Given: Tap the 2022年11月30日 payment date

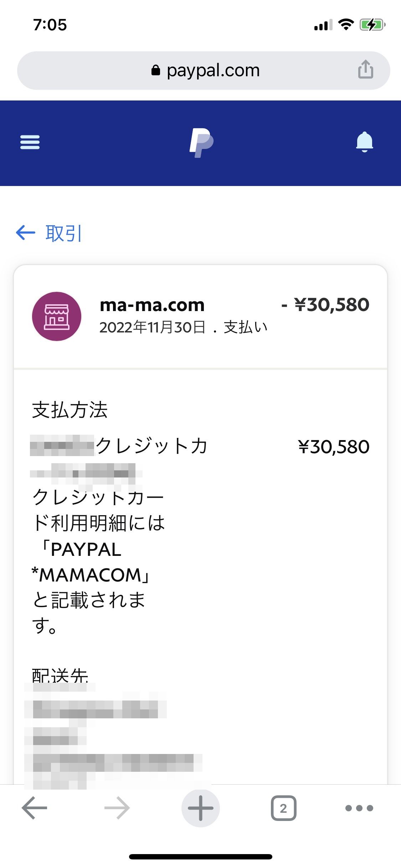Looking at the screenshot, I should (153, 327).
